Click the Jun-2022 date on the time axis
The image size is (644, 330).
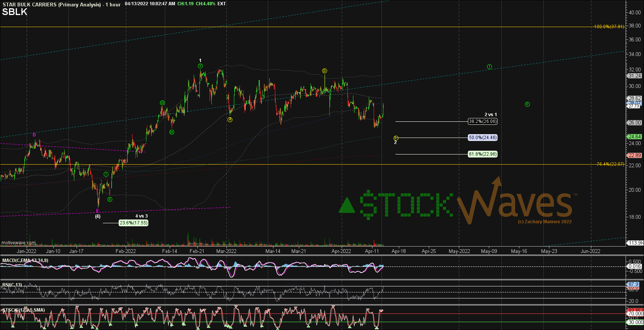click(x=590, y=251)
